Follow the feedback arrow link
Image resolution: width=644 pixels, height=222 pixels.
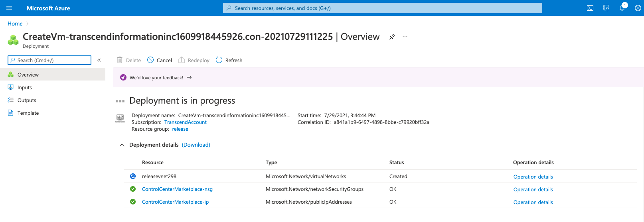189,77
